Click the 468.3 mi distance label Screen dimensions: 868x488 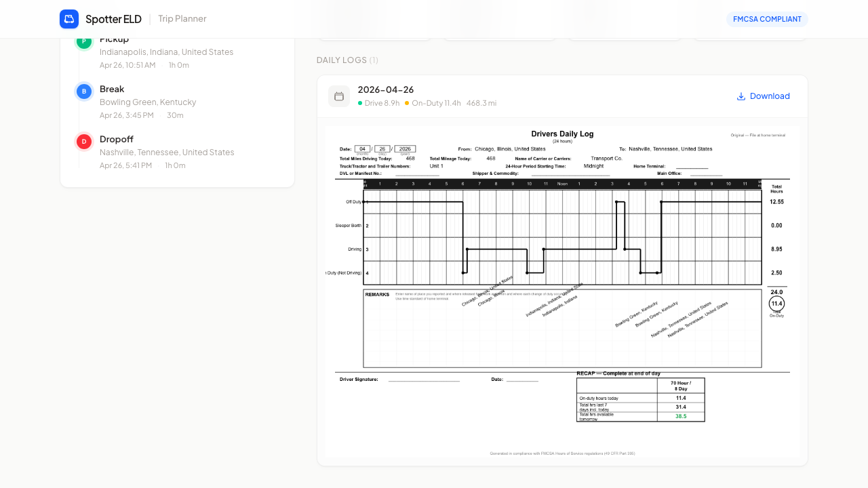click(x=481, y=103)
